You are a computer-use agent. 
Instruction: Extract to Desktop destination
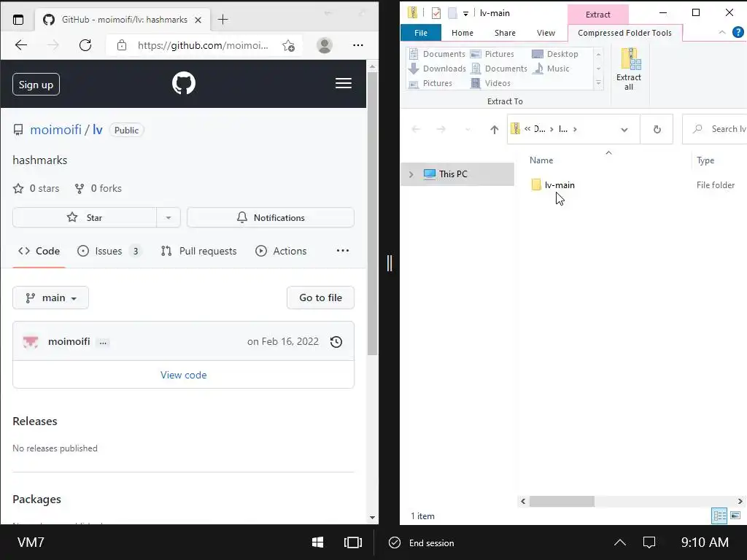point(555,54)
